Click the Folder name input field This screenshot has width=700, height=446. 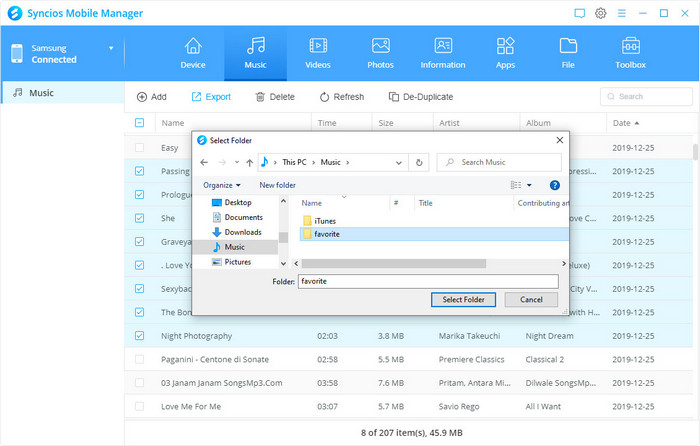[428, 281]
